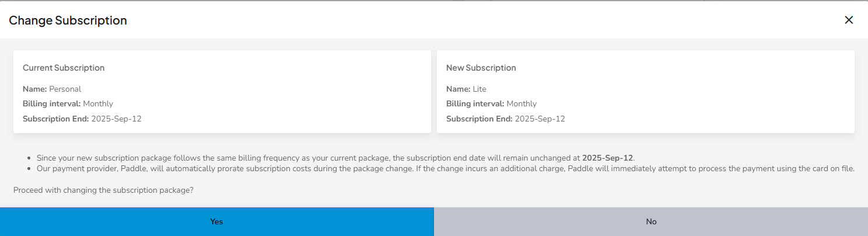Click the Change Subscription dialog title

pyautogui.click(x=68, y=20)
